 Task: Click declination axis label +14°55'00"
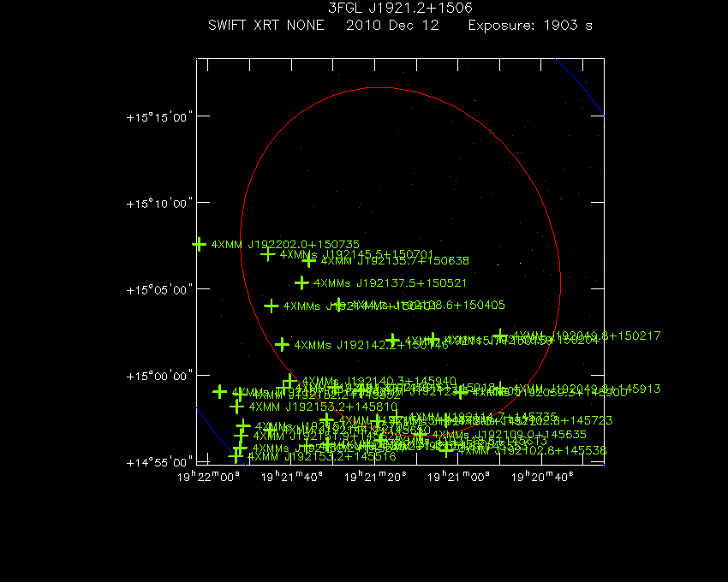pos(159,462)
